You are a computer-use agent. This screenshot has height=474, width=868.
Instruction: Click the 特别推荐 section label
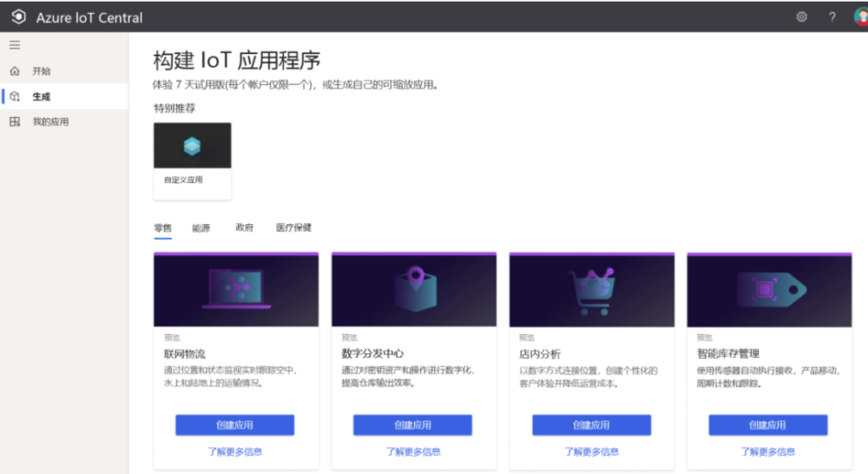pyautogui.click(x=174, y=108)
